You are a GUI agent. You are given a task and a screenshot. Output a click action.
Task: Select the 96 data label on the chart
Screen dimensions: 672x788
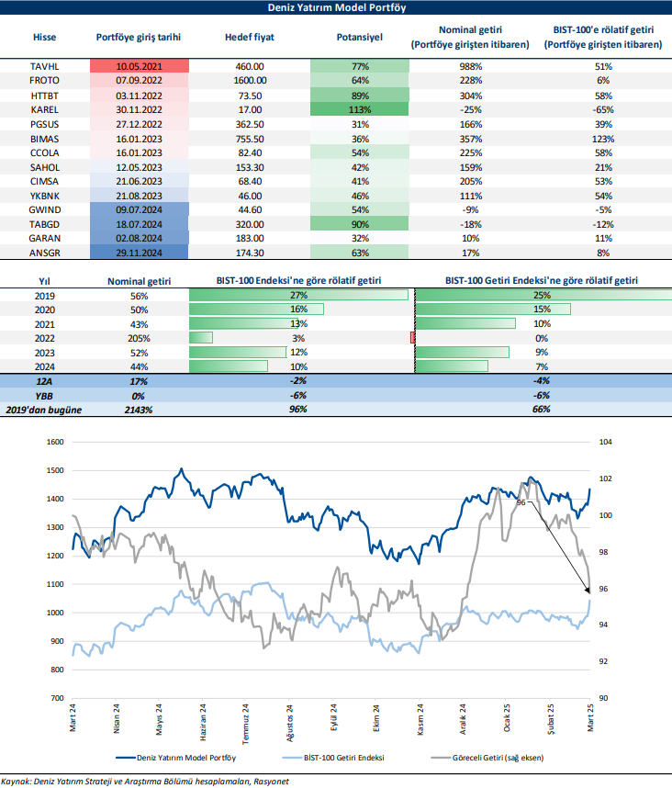[x=521, y=503]
